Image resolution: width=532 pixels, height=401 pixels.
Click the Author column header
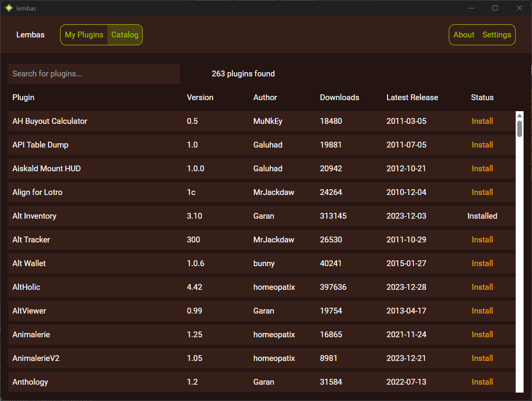(x=265, y=97)
